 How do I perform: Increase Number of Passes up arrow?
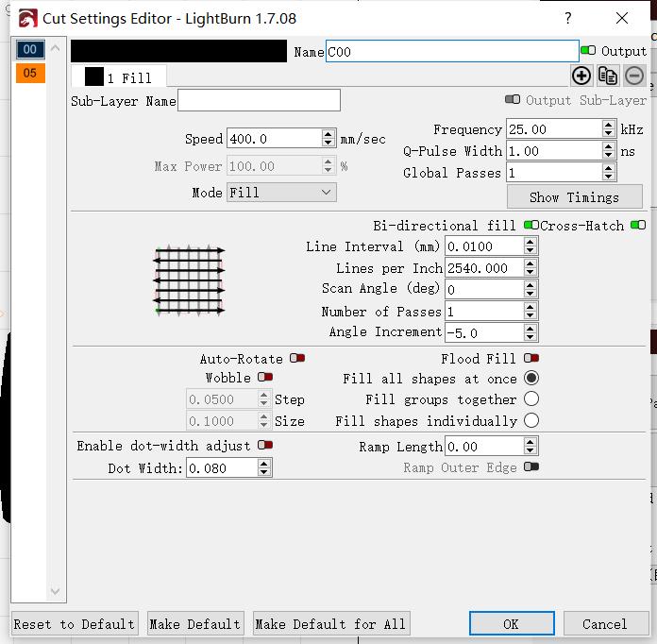530,307
